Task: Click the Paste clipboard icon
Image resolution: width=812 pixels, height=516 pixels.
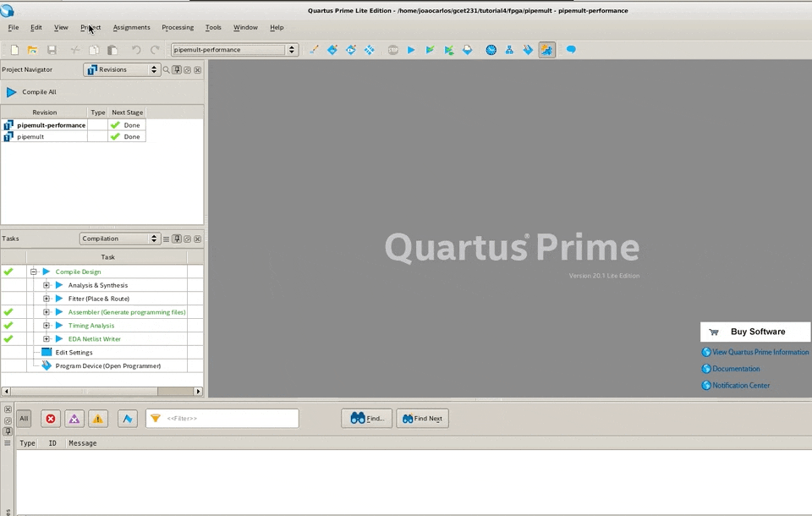Action: 112,50
